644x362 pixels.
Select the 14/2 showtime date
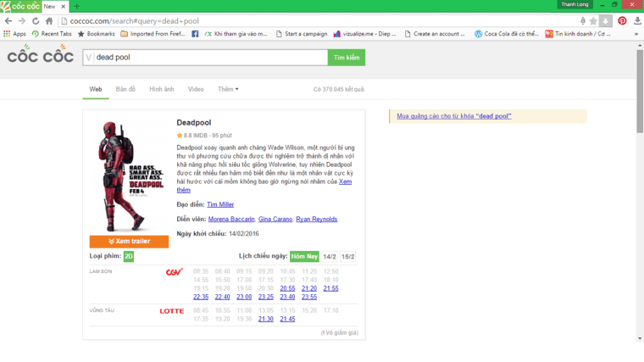click(330, 256)
